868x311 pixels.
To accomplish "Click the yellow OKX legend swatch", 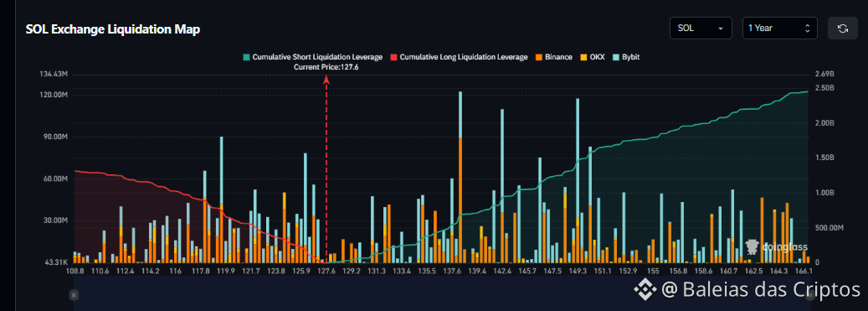I will click(583, 57).
